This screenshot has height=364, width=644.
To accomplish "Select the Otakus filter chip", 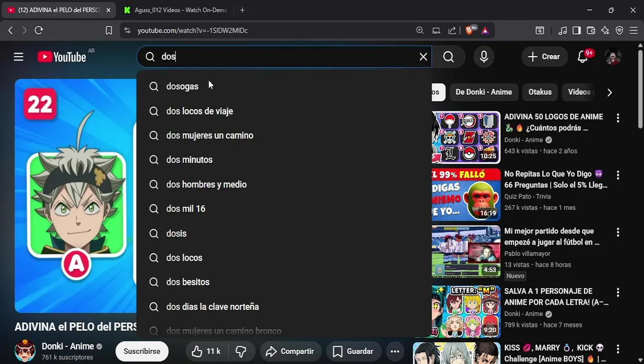I will pyautogui.click(x=540, y=92).
